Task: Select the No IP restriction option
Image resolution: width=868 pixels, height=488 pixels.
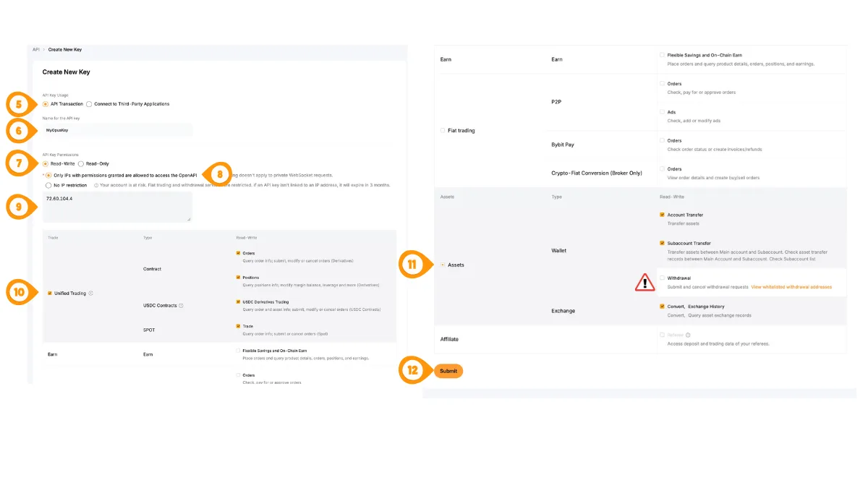Action: click(x=48, y=185)
